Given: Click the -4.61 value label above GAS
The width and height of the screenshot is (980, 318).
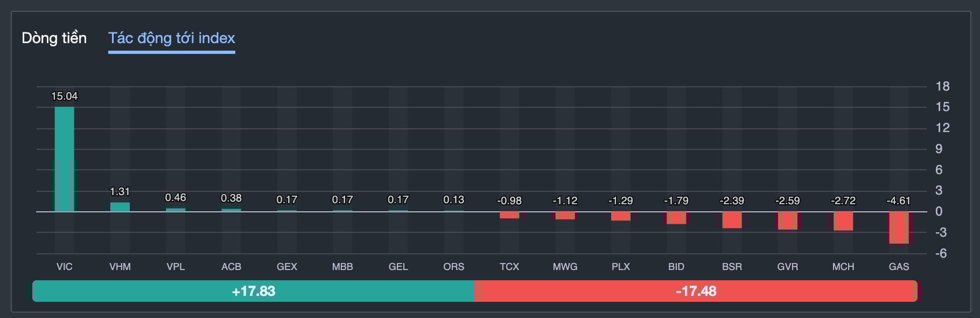Looking at the screenshot, I should coord(898,201).
